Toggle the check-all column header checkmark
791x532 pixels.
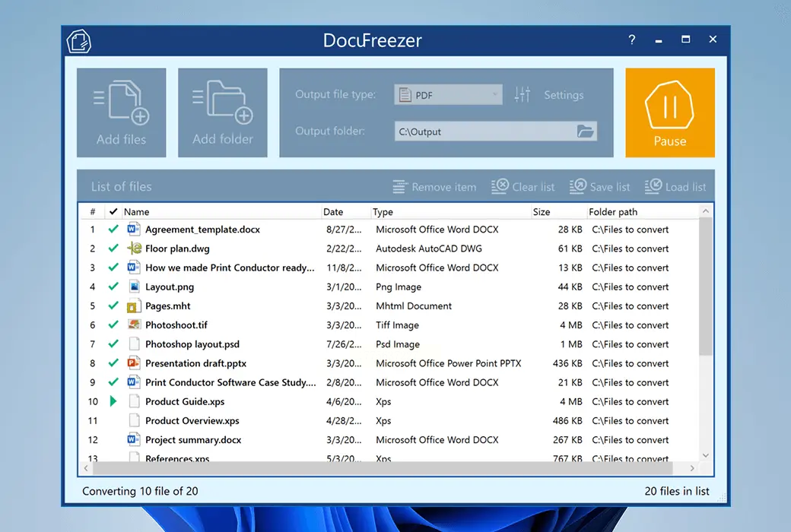coord(113,212)
